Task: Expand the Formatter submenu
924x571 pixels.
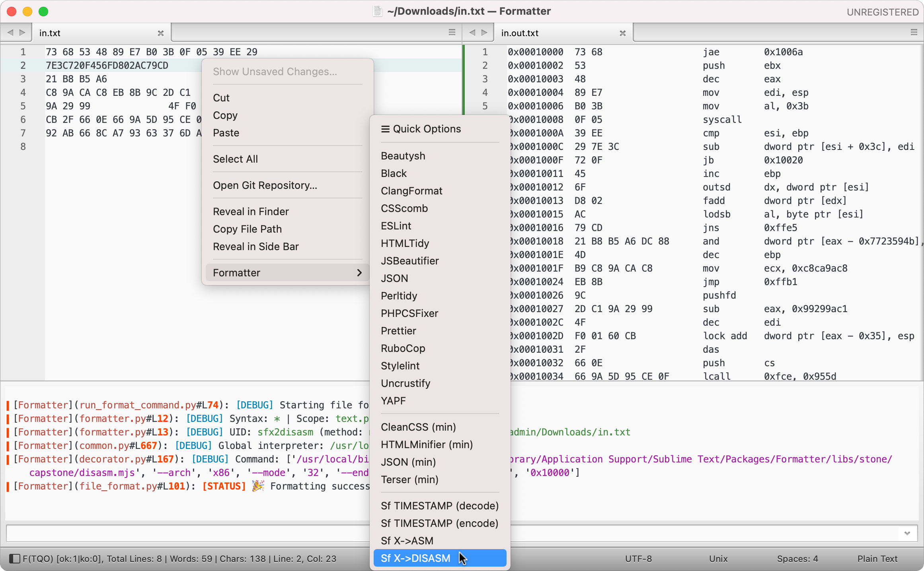Action: pyautogui.click(x=287, y=273)
